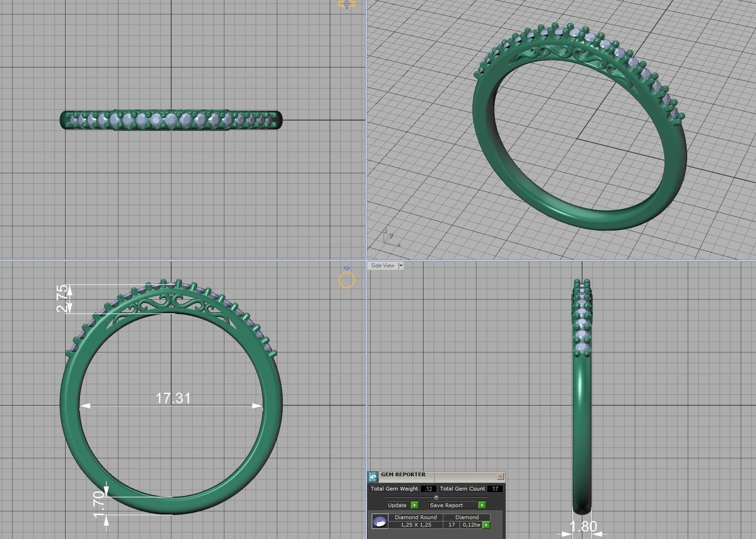Screen dimensions: 756x539
Task: Click the 'Diamond Round' gem shape cell
Action: pos(416,517)
